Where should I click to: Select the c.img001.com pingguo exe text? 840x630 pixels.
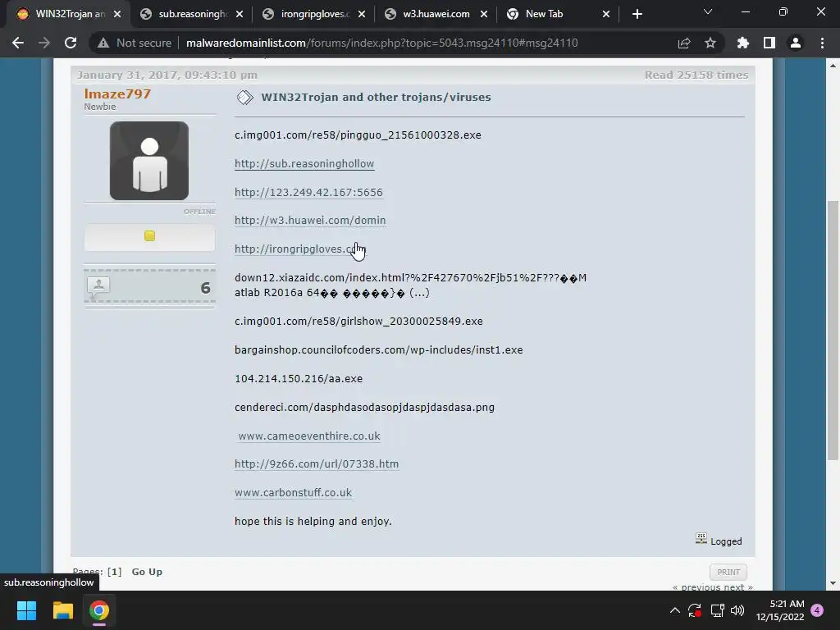(358, 135)
